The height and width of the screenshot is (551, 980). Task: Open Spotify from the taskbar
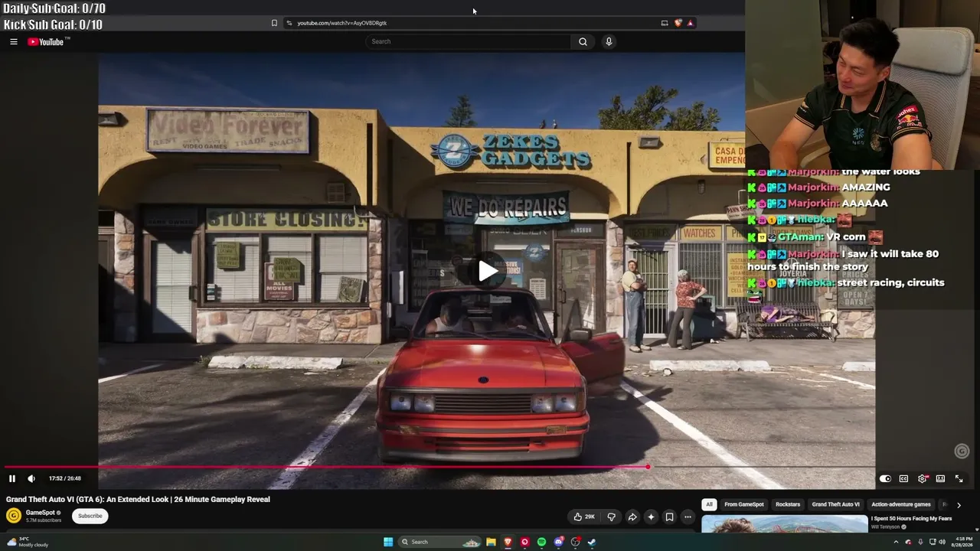click(541, 542)
